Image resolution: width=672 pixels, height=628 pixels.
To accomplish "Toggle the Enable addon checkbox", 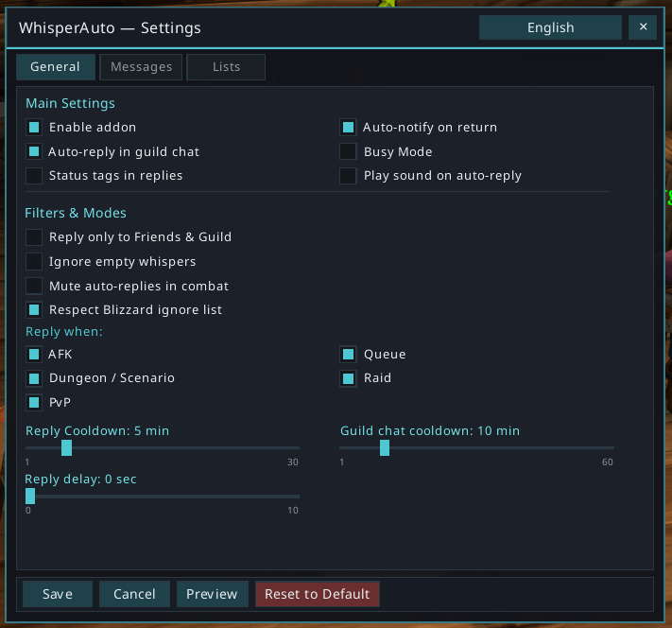I will 34,128.
